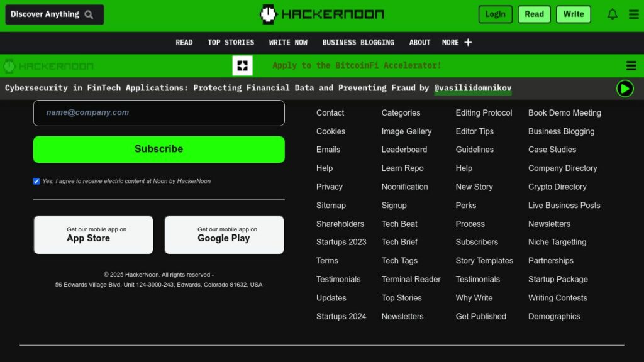Open the Noonification footer link
The height and width of the screenshot is (362, 644).
click(404, 187)
